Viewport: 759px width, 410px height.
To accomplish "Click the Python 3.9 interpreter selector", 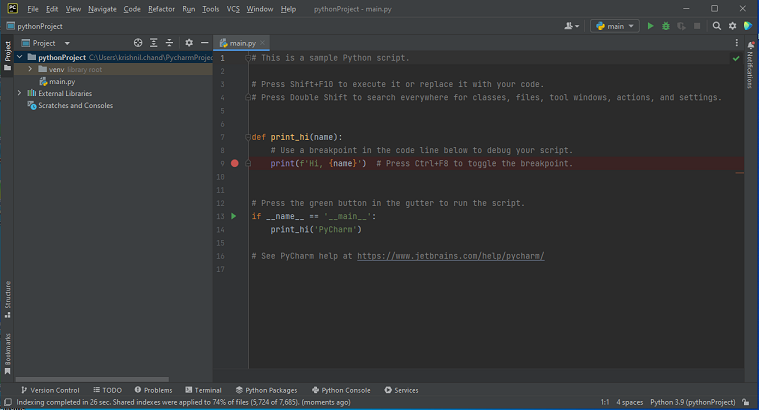I will (x=693, y=402).
